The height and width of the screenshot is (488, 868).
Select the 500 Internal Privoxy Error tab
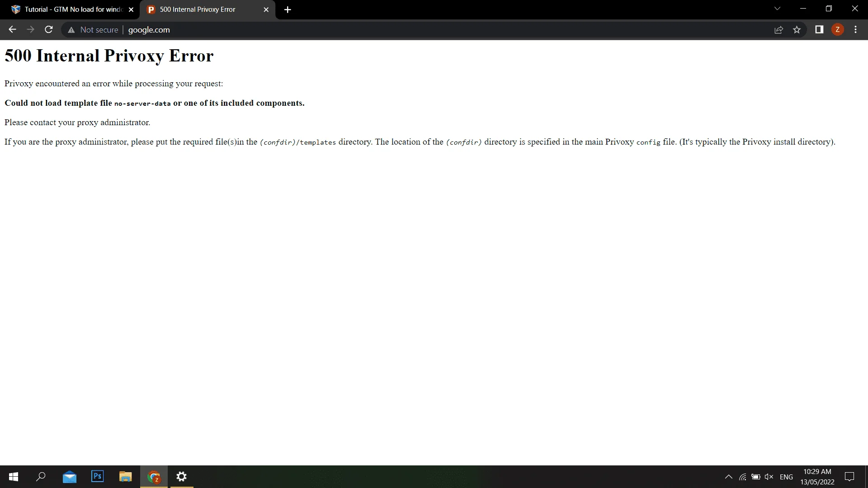[x=207, y=9]
